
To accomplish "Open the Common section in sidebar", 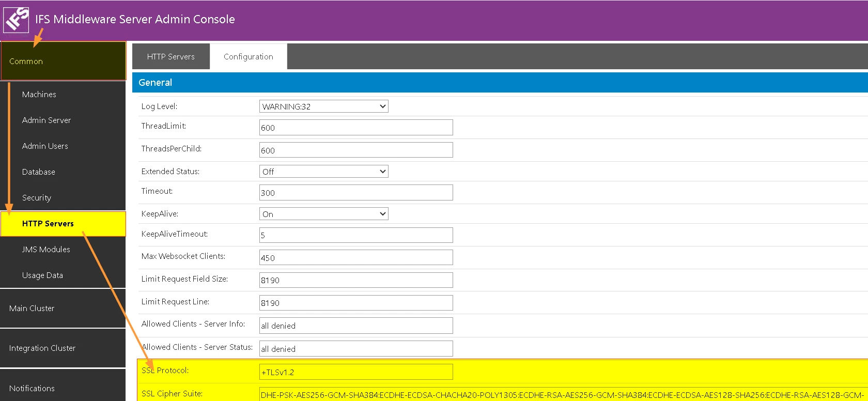I will click(63, 61).
